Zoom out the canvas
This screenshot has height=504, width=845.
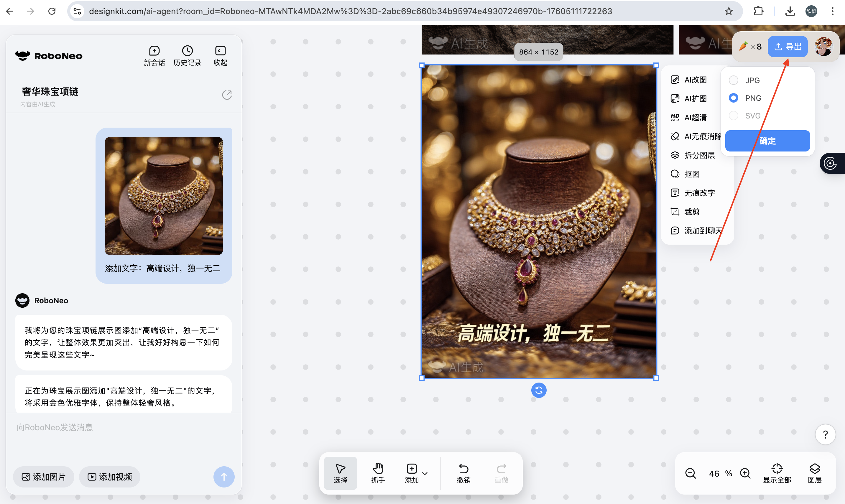tap(691, 473)
